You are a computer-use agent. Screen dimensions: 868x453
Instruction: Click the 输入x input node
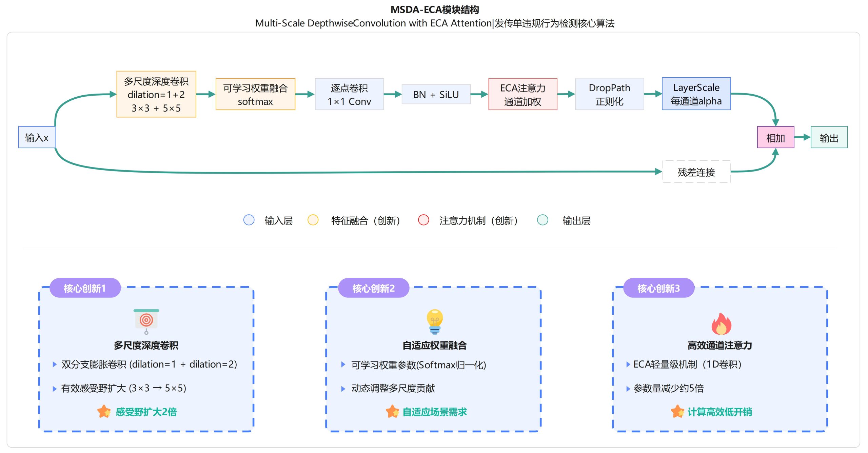37,137
